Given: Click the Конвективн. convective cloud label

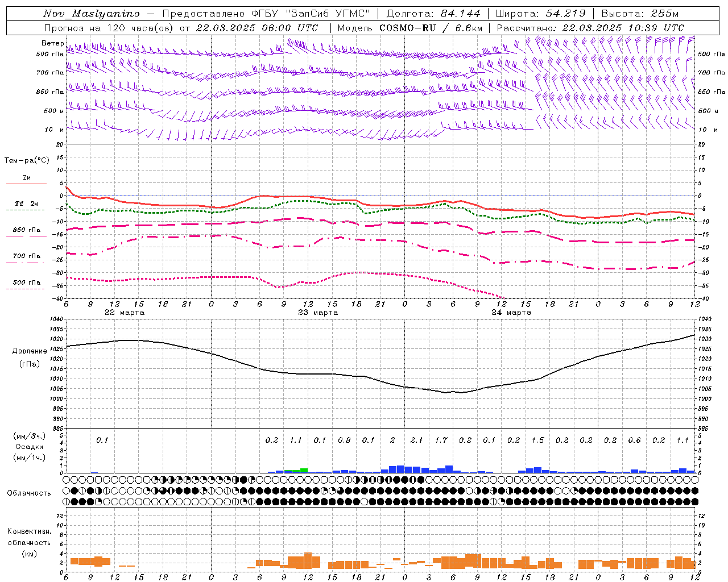Looking at the screenshot, I should coord(29,531).
